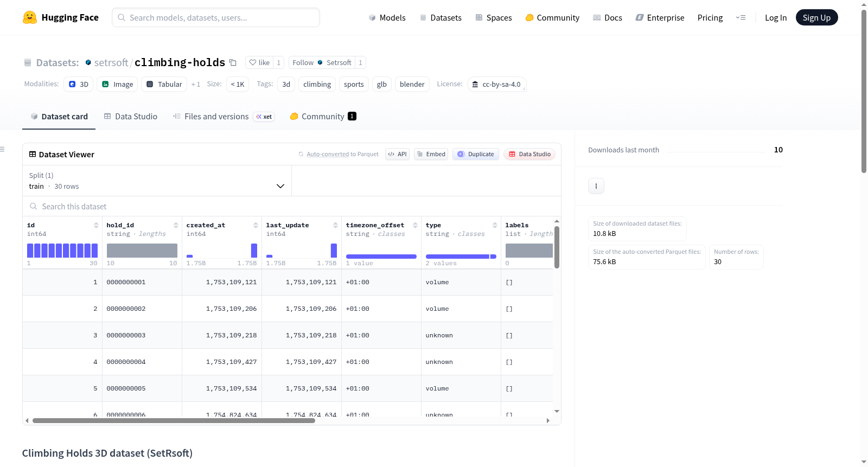Click the table scroll-up arrow
This screenshot has height=467, width=868.
point(557,221)
